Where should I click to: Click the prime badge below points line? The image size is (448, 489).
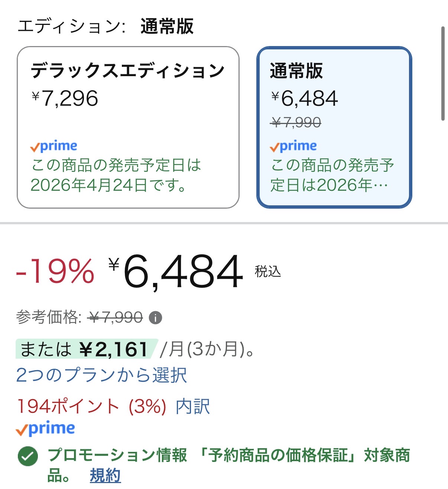click(45, 428)
